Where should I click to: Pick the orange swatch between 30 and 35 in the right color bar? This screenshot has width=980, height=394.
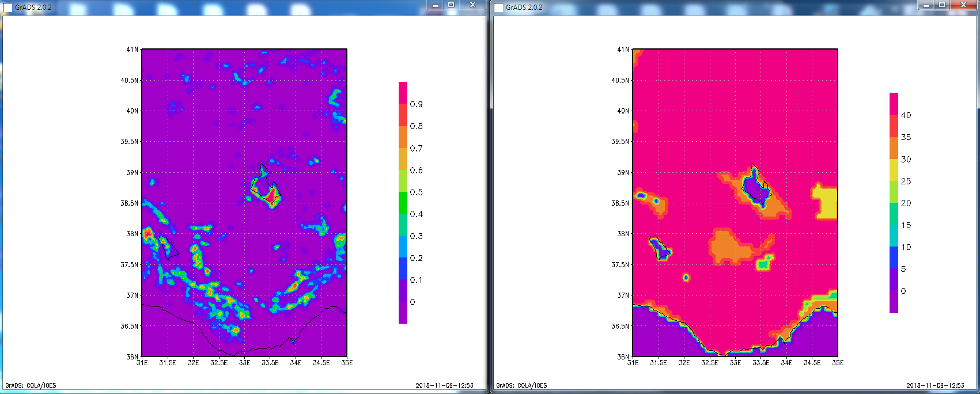coord(894,148)
